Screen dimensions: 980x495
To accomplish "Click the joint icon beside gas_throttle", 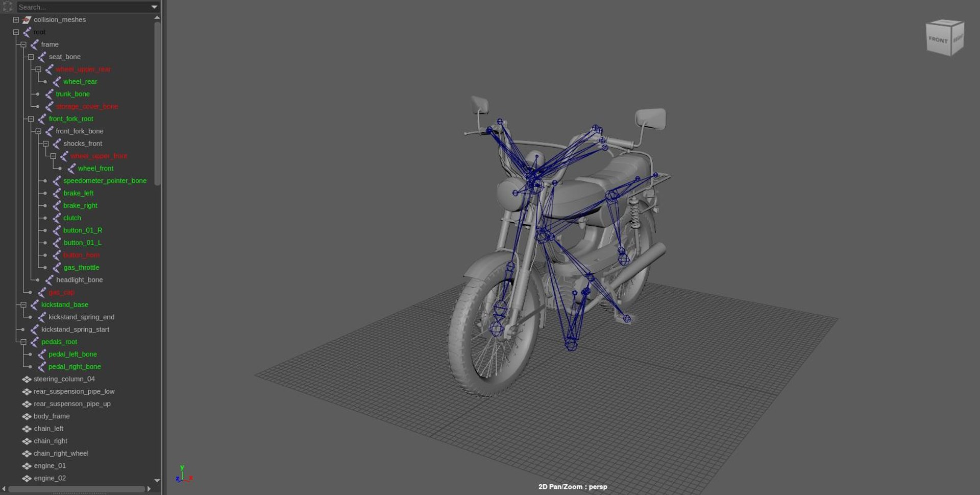I will pos(57,268).
